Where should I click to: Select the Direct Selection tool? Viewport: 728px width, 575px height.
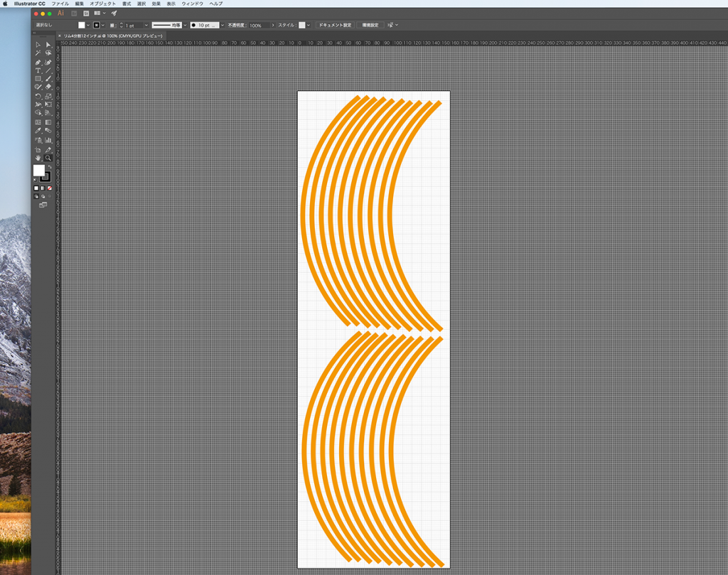click(x=48, y=45)
